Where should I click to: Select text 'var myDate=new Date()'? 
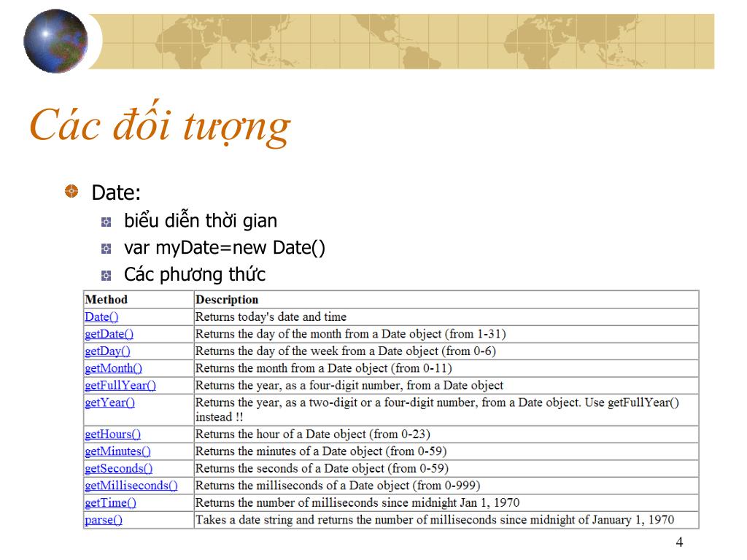click(225, 248)
